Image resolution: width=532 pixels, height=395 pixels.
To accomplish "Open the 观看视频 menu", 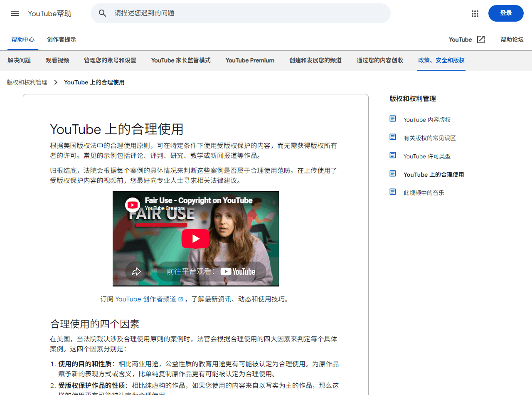I will point(57,60).
